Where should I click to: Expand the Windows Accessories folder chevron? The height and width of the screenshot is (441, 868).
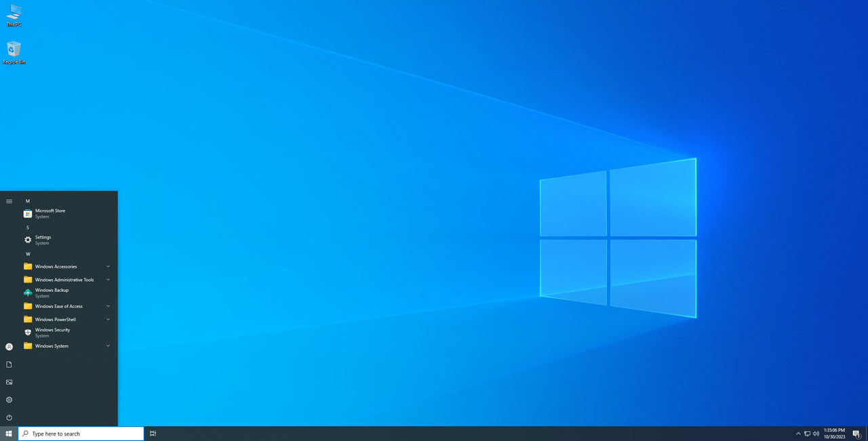click(x=108, y=266)
